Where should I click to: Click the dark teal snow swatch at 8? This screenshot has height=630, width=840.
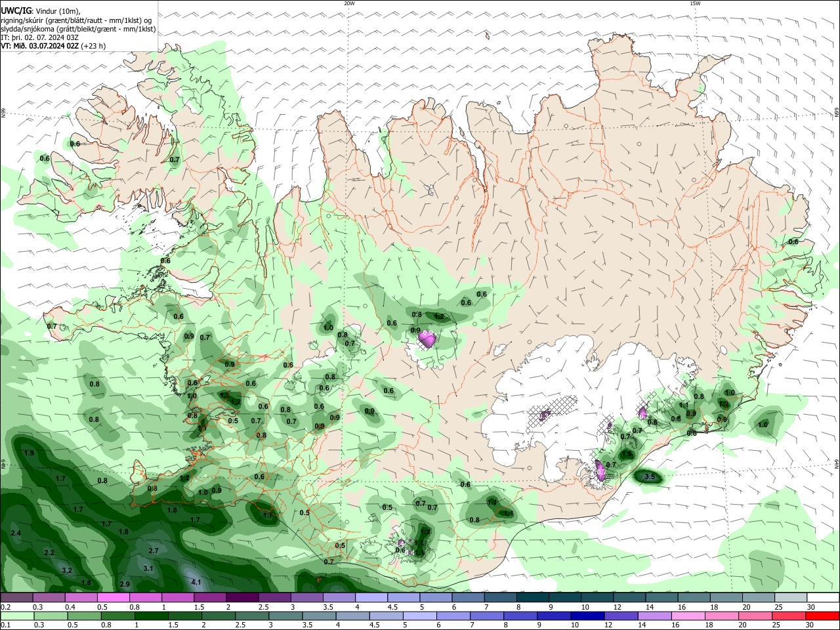[x=532, y=598]
